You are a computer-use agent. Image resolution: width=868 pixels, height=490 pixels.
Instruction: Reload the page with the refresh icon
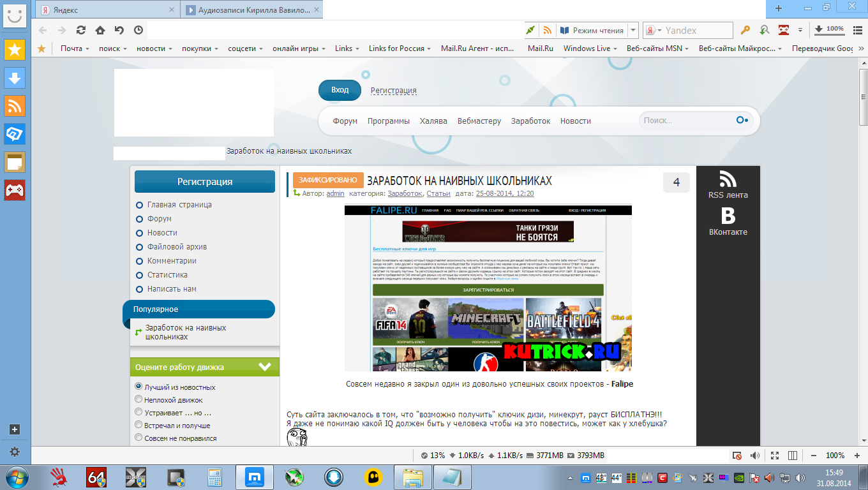81,30
